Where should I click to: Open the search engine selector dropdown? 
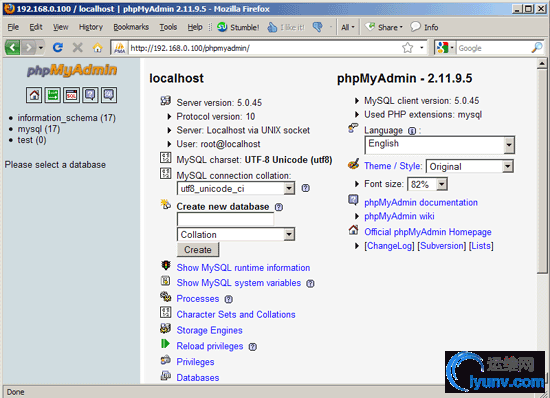click(x=445, y=47)
